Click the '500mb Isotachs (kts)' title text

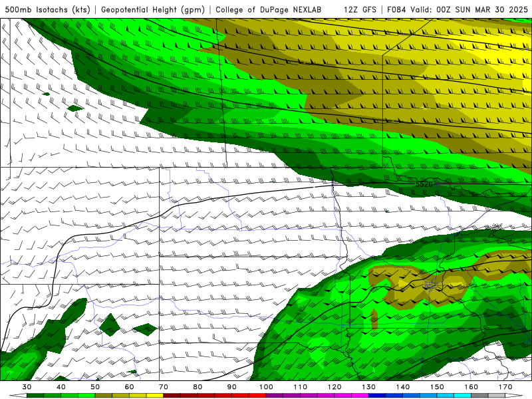(47, 9)
